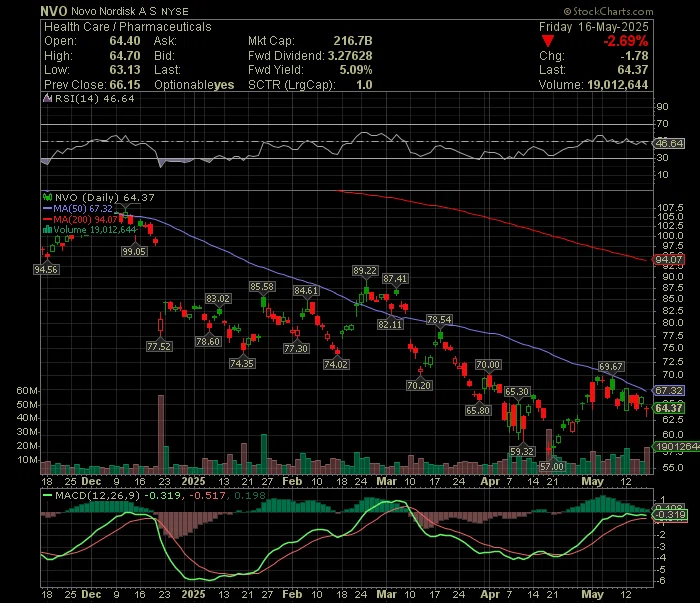Click the 99.05 price label
Viewport: 700px width, 603px height.
[x=134, y=252]
